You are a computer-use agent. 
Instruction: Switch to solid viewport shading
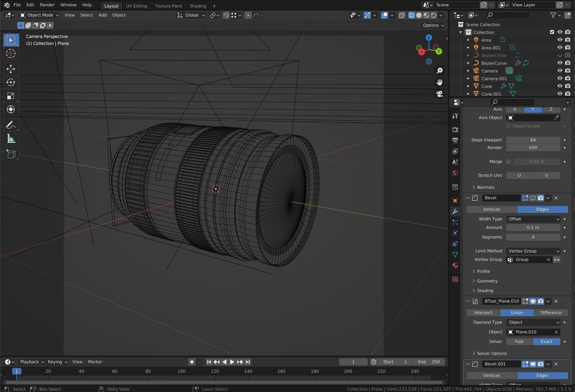[x=419, y=15]
